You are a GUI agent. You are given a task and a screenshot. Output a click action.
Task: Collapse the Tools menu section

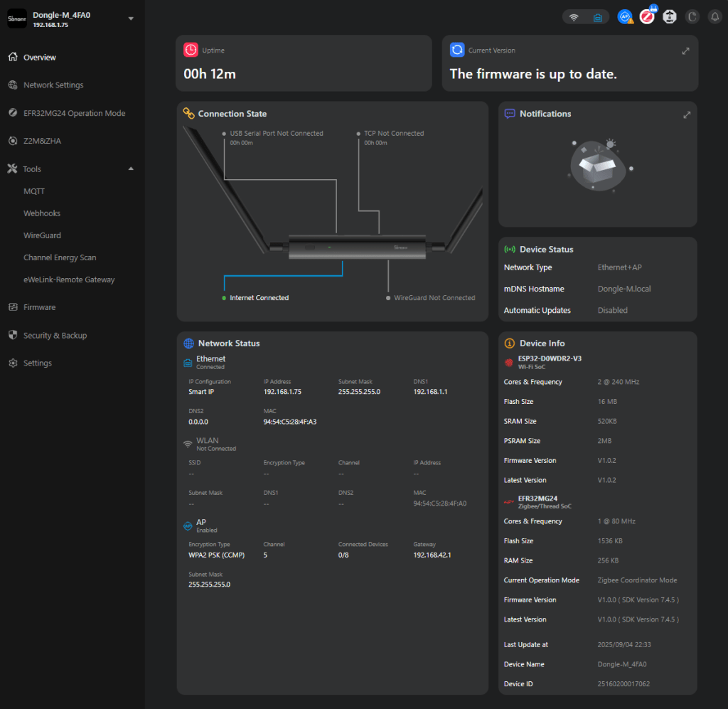coord(131,169)
